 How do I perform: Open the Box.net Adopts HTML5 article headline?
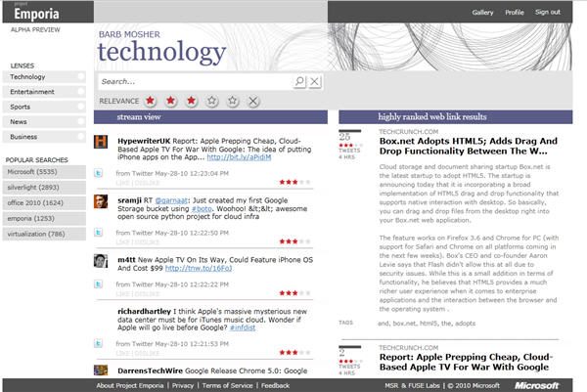tap(468, 147)
